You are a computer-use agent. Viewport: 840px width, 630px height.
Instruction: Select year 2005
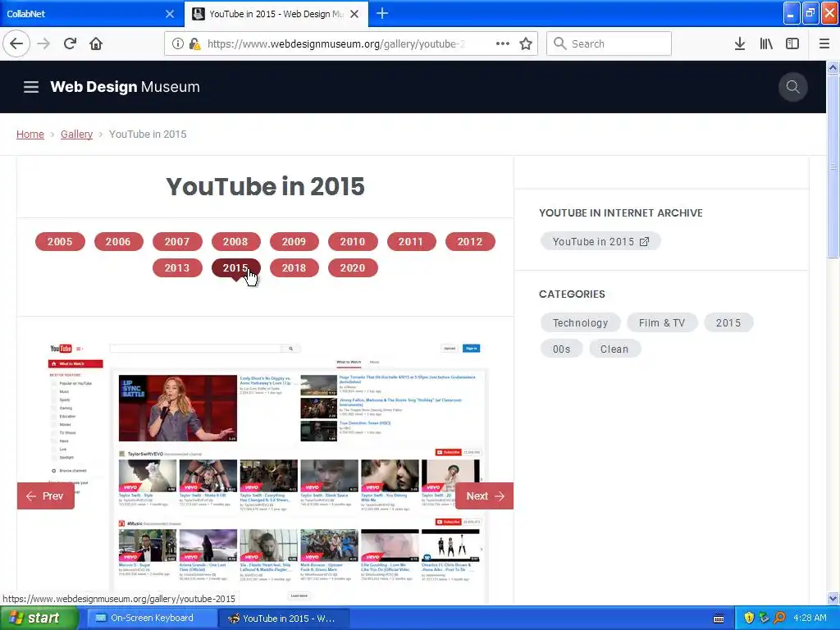pos(60,242)
